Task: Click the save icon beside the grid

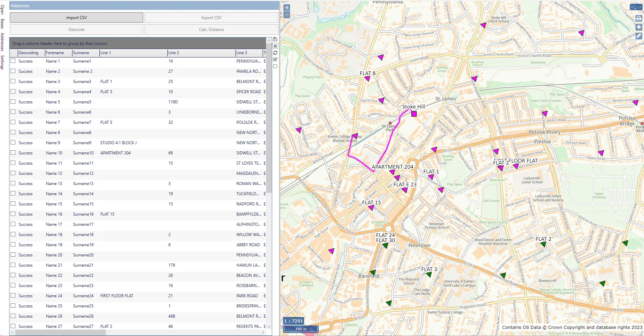Action: coord(275,39)
